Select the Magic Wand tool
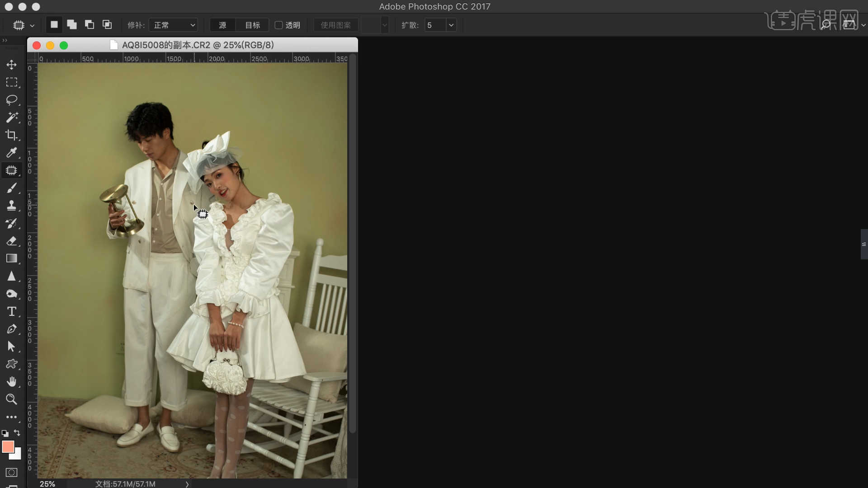Viewport: 868px width, 488px height. coord(12,117)
